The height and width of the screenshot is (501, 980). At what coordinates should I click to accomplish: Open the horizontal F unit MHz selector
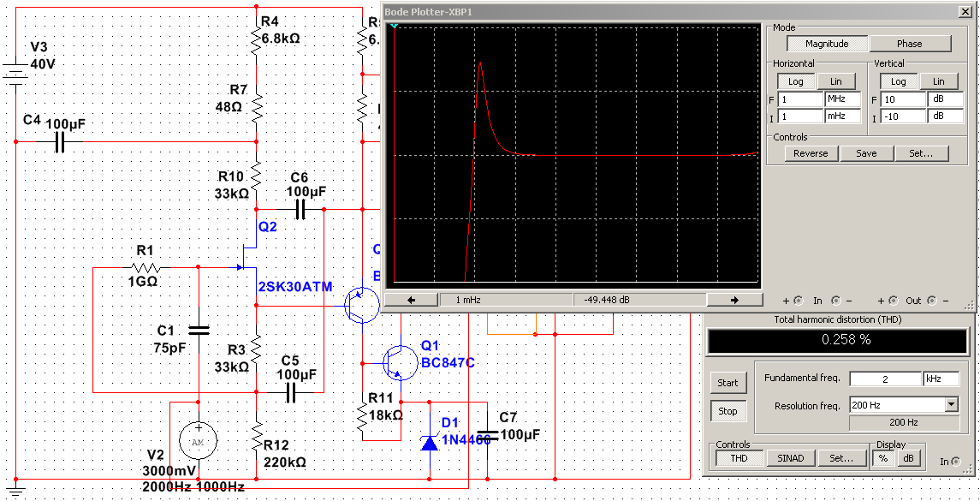842,98
